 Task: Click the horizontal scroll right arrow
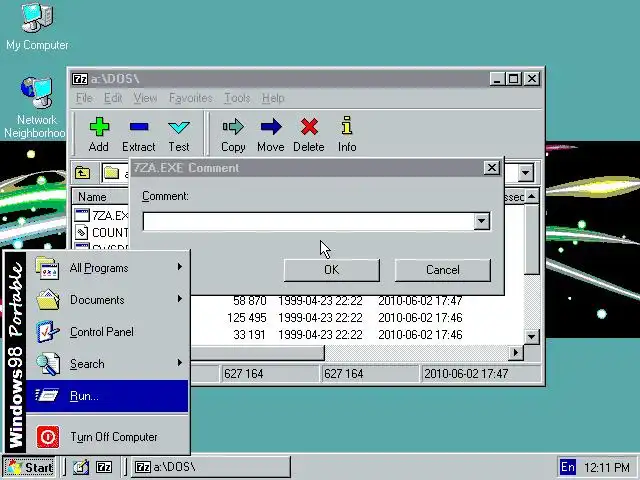point(516,352)
